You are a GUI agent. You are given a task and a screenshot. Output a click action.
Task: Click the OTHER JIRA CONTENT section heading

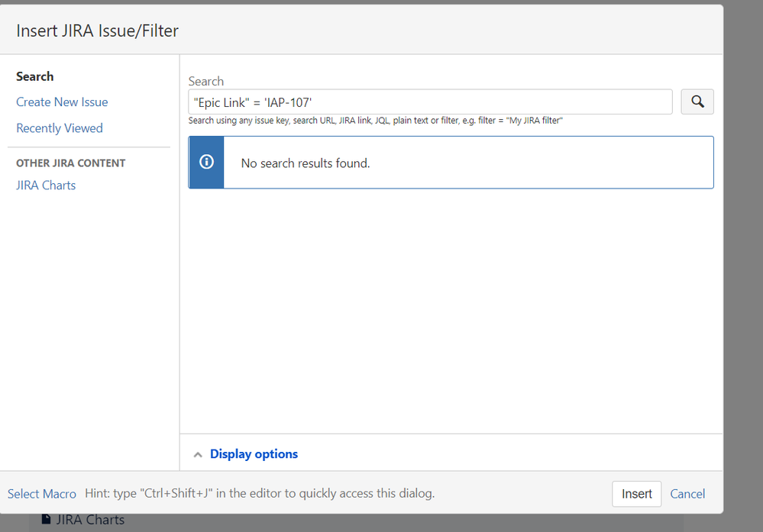[71, 163]
